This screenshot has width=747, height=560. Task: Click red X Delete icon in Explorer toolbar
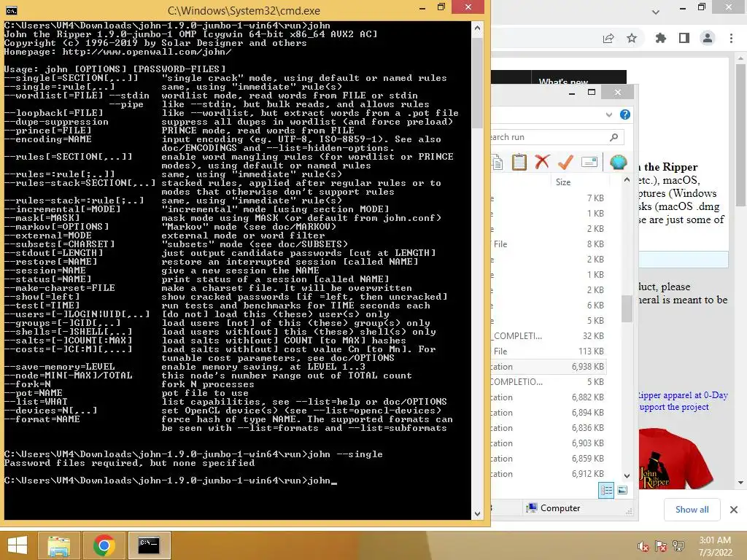click(x=542, y=162)
